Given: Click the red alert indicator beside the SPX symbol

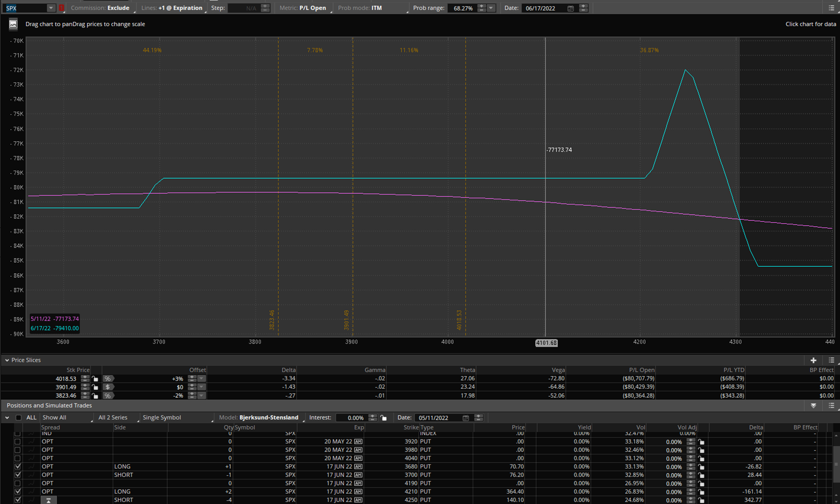Looking at the screenshot, I should click(62, 8).
